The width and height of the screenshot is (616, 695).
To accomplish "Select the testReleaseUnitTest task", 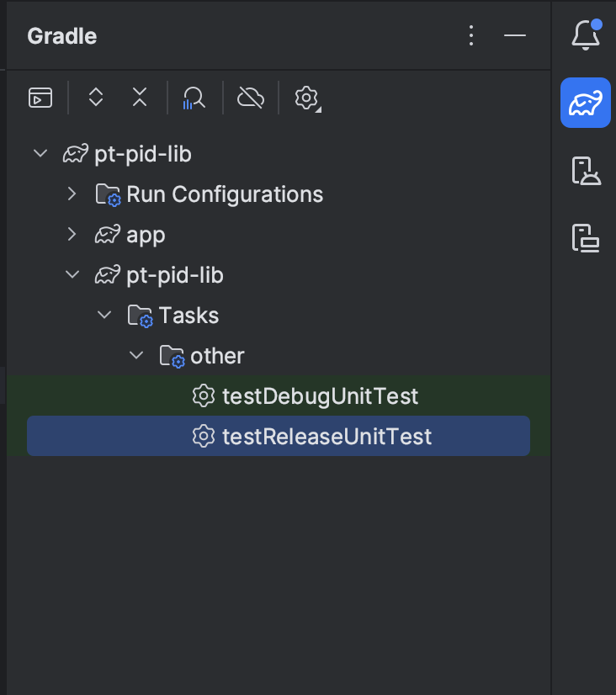I will [327, 436].
